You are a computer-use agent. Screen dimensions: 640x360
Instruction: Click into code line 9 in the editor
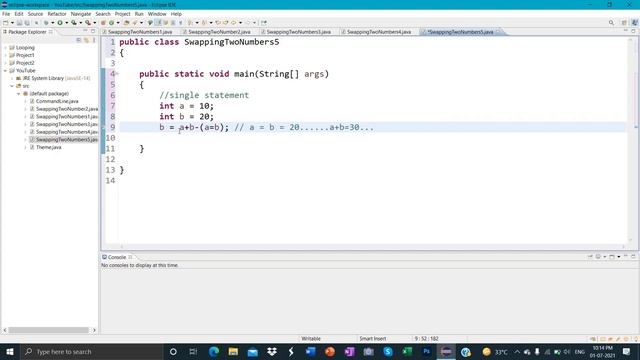tap(372, 127)
